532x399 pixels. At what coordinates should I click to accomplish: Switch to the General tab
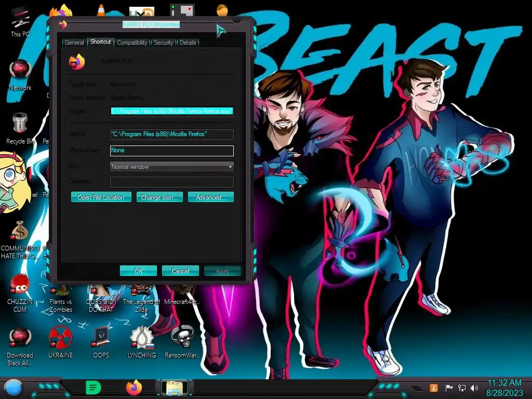(74, 43)
